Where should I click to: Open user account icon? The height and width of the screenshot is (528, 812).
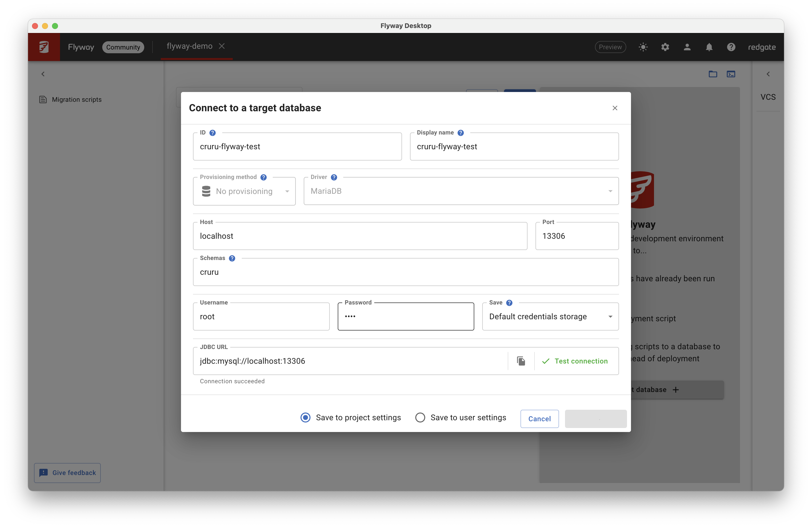coord(687,47)
